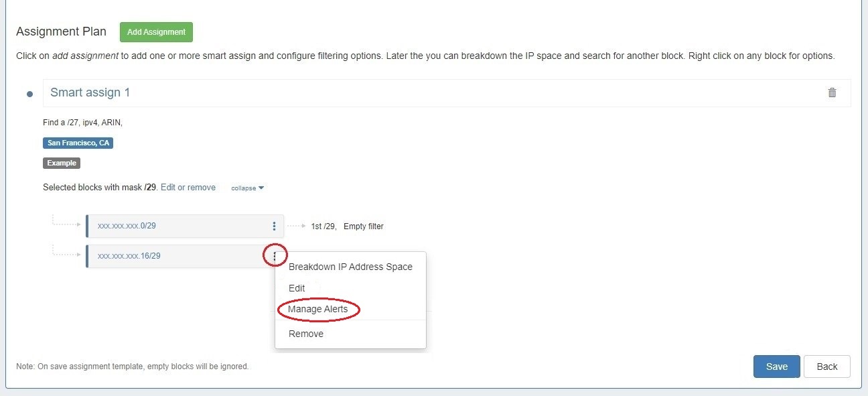This screenshot has width=868, height=396.
Task: Click the dotted arrow before the xxx.xxx.xxx.16/29 block
Action: (x=66, y=252)
